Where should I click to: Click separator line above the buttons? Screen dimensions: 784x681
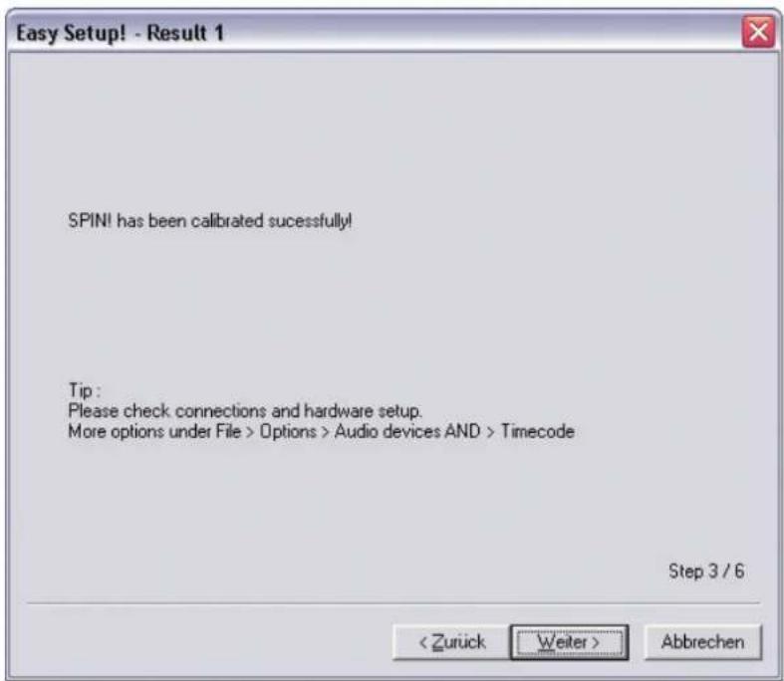pyautogui.click(x=393, y=603)
